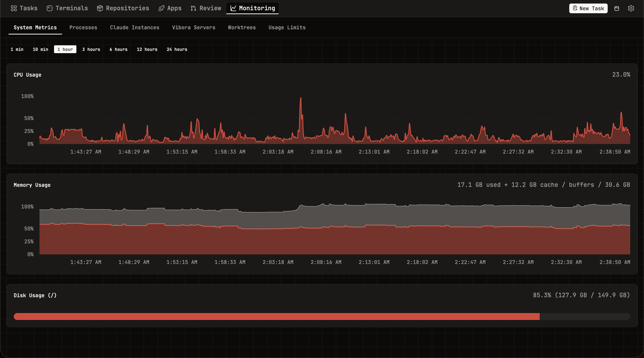Open the settings gear icon

[631, 8]
